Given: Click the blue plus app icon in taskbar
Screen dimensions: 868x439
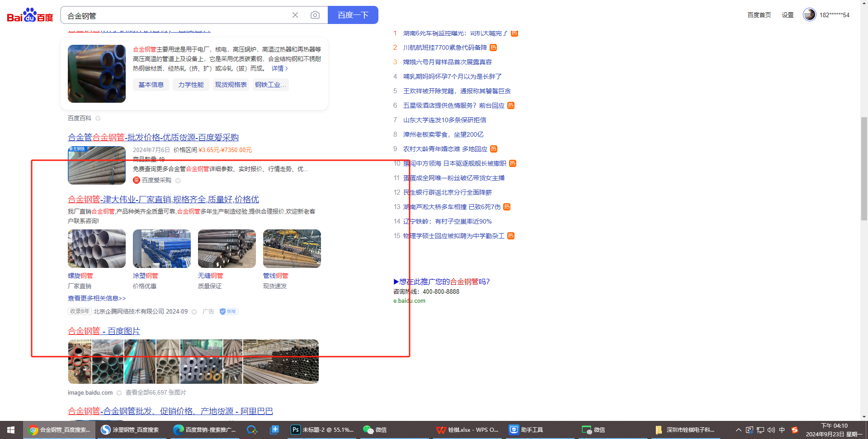Looking at the screenshot, I should pyautogui.click(x=274, y=430).
